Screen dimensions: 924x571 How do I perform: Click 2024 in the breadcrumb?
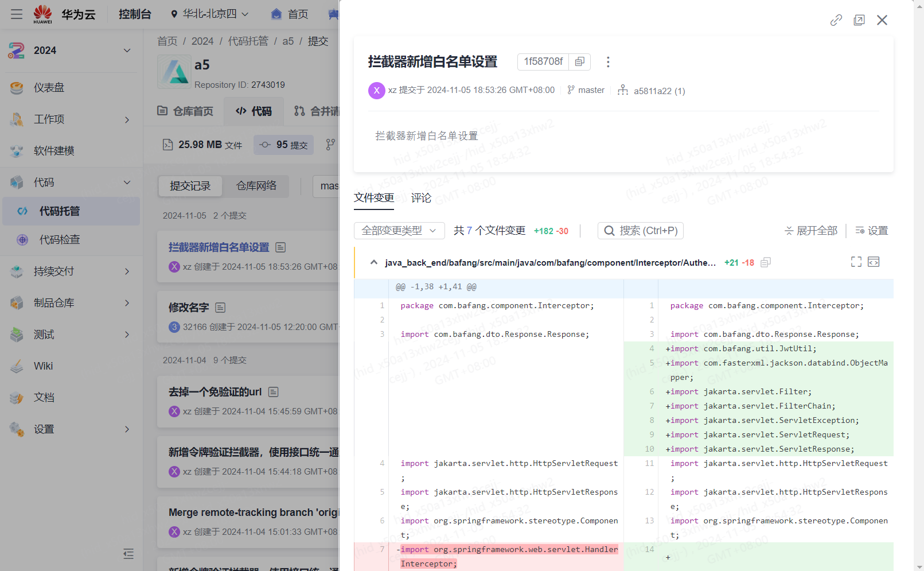202,41
